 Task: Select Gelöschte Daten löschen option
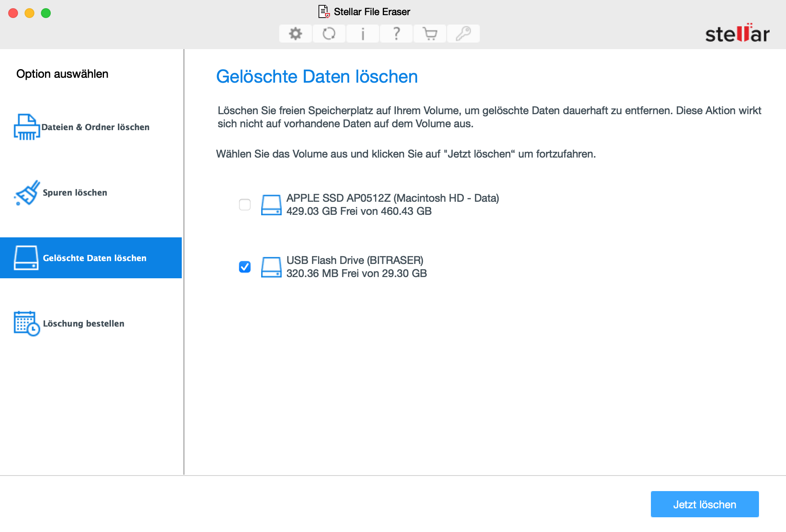click(x=91, y=258)
